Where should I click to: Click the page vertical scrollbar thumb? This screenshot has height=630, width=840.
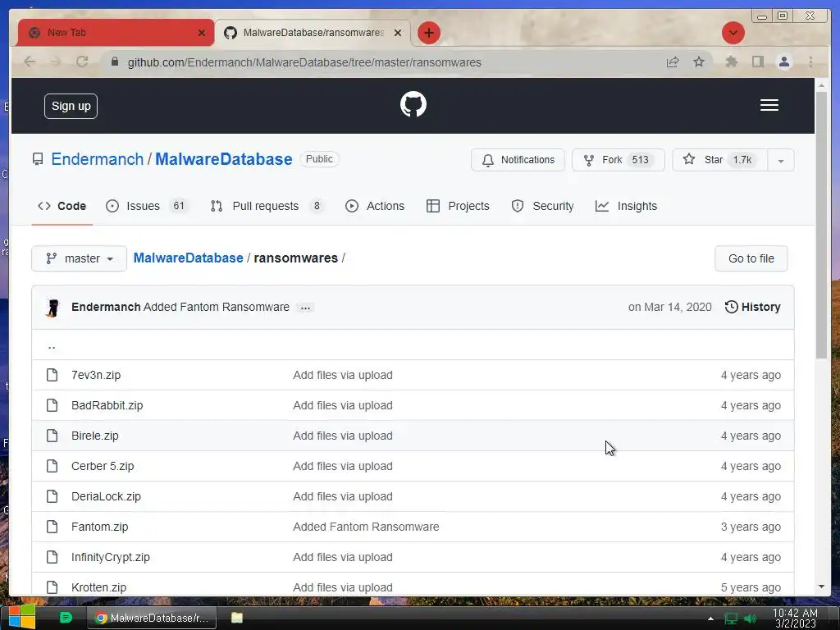click(821, 225)
